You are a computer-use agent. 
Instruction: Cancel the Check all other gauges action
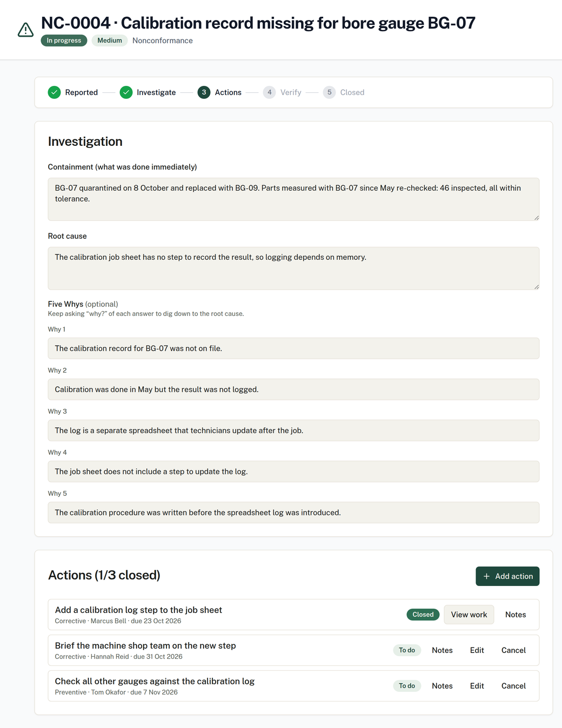click(513, 686)
